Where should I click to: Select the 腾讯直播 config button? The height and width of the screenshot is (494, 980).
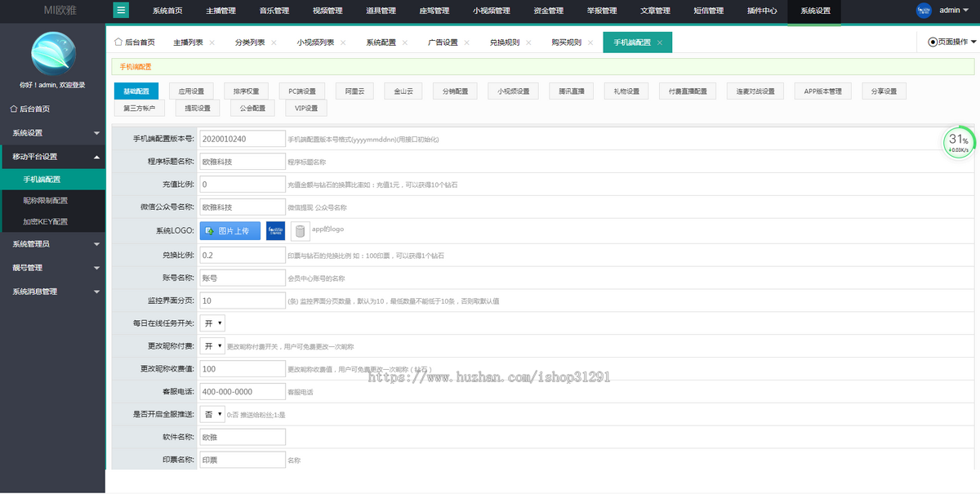(x=572, y=91)
